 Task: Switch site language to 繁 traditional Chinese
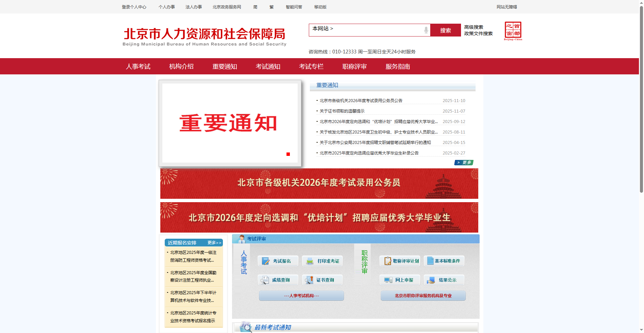click(271, 7)
